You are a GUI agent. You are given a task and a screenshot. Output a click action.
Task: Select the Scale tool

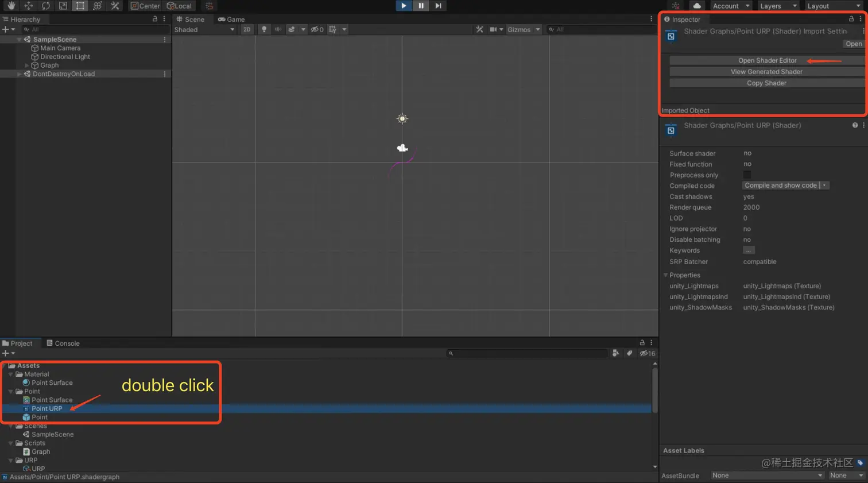[x=63, y=6]
